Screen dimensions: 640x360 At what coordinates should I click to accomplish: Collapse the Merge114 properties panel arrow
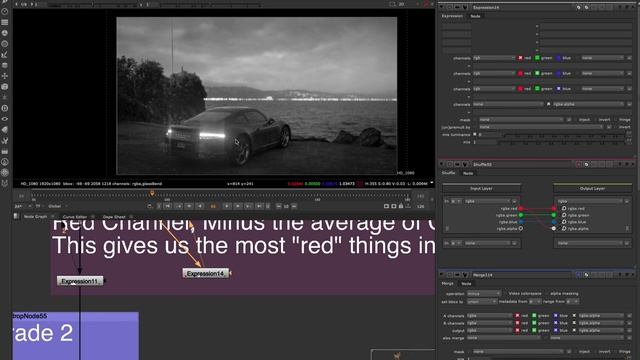pos(442,275)
